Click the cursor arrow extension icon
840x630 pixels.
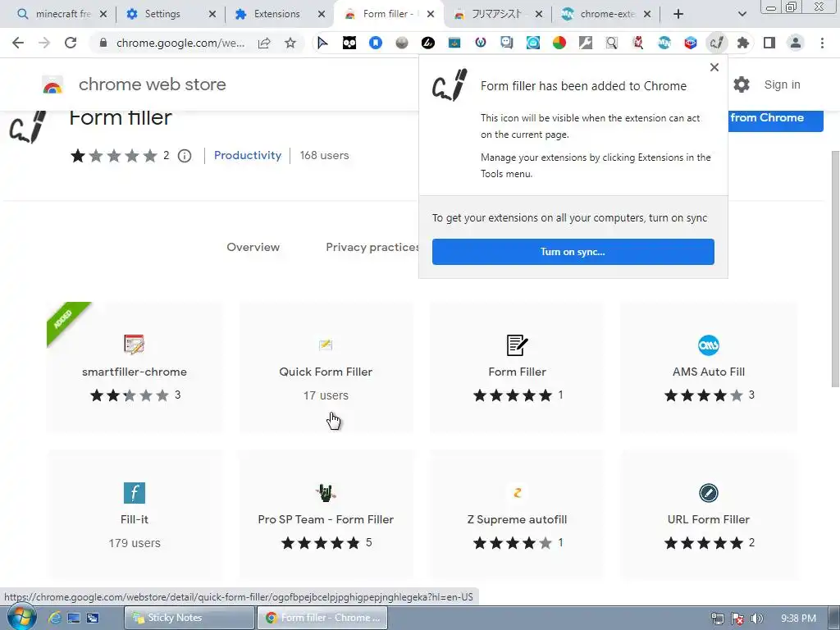click(x=322, y=43)
